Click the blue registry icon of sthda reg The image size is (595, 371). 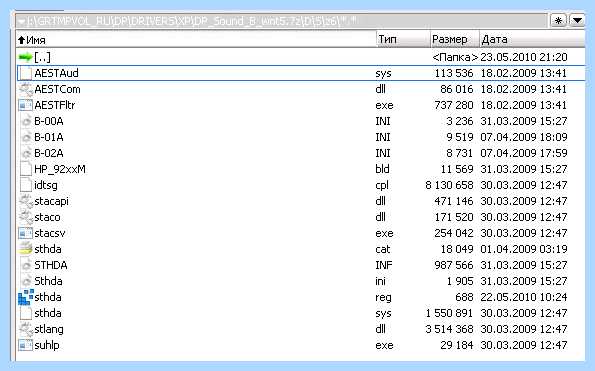tap(25, 297)
